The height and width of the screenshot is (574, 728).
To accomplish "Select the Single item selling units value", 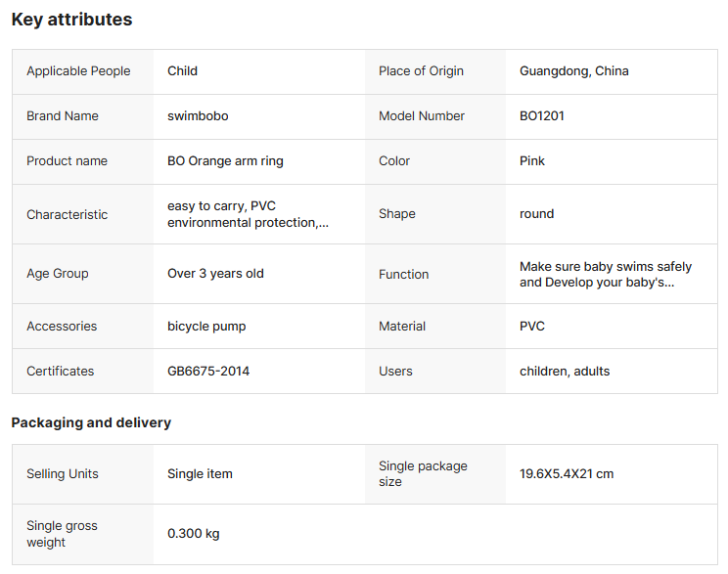I will tap(200, 474).
